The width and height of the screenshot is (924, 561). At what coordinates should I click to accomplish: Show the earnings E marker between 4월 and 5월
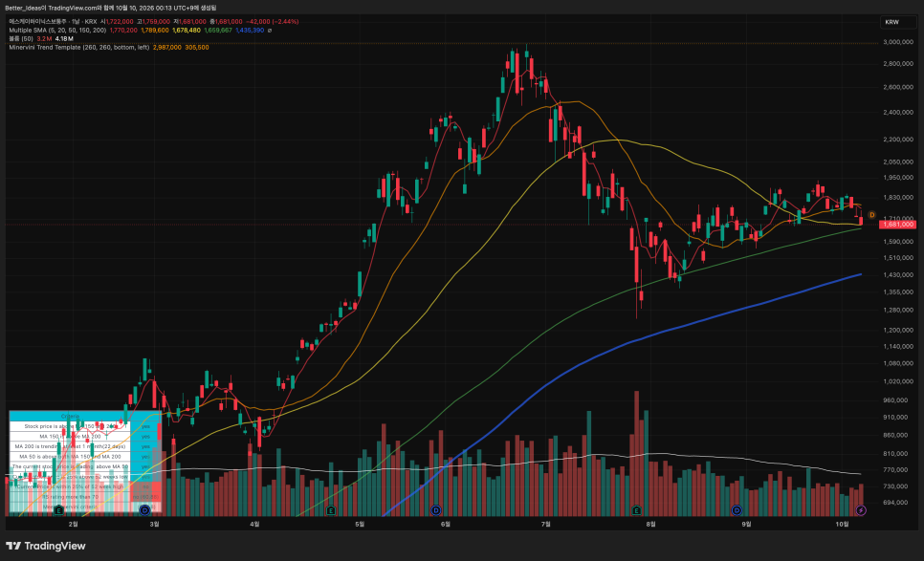click(x=331, y=510)
